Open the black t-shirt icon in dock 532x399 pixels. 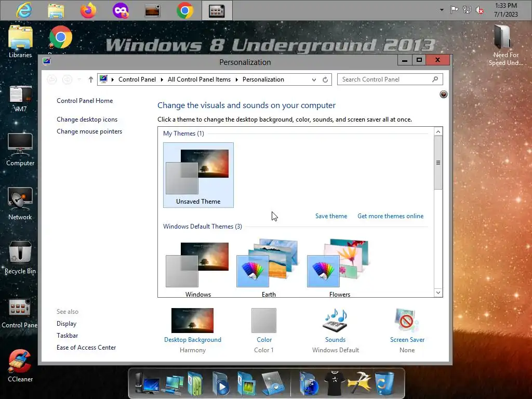pos(334,383)
